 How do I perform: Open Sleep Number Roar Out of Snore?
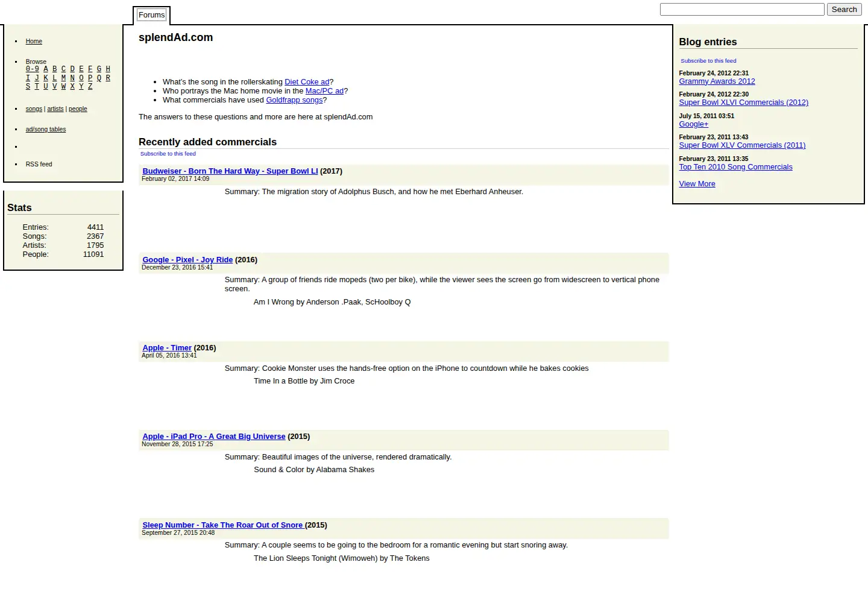(222, 525)
